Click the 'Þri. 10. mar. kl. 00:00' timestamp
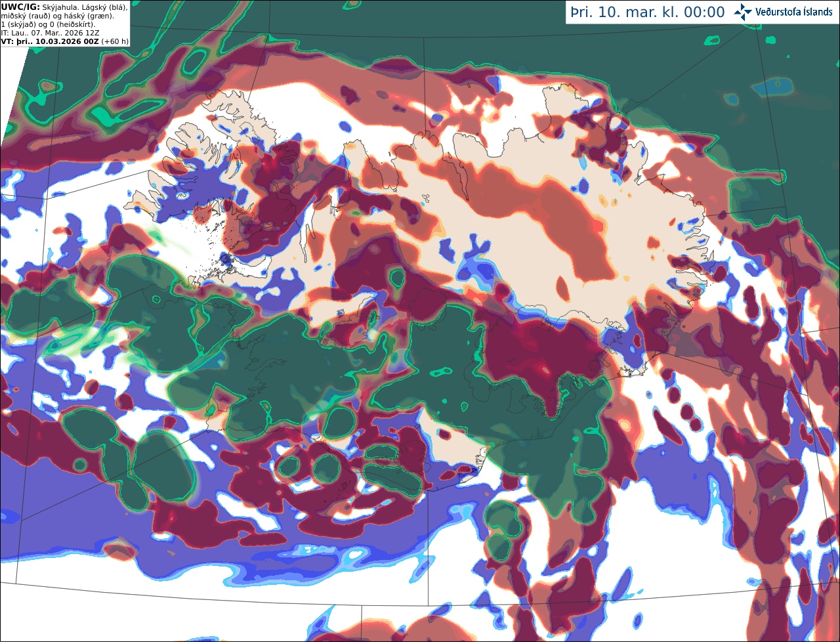This screenshot has width=840, height=642. [x=647, y=12]
